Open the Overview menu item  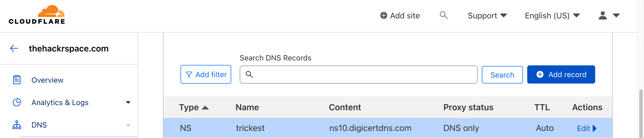(x=47, y=80)
